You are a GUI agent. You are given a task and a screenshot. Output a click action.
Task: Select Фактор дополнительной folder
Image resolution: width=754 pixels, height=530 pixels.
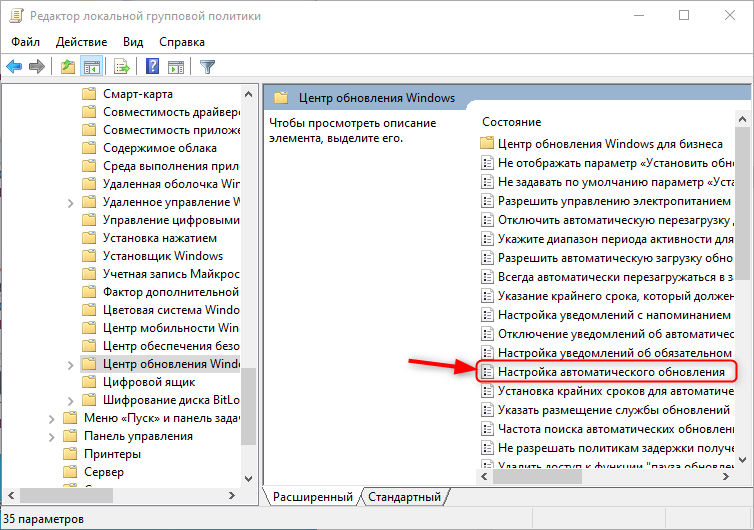click(x=161, y=292)
